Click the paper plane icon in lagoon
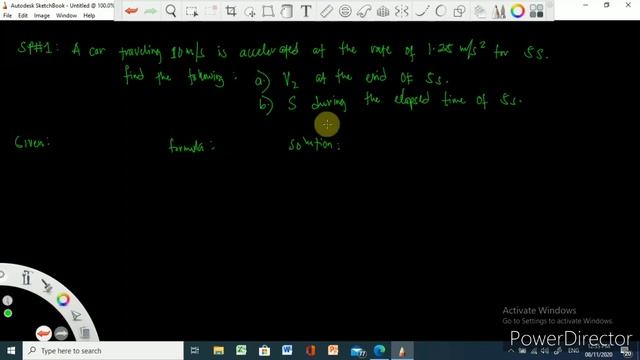The image size is (640, 360). coord(76,315)
